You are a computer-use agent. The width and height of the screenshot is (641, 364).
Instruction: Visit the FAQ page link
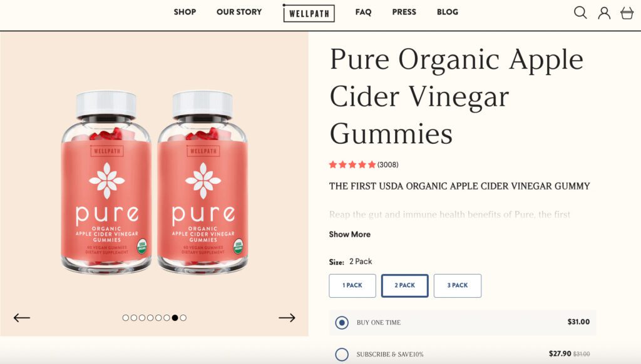tap(363, 12)
